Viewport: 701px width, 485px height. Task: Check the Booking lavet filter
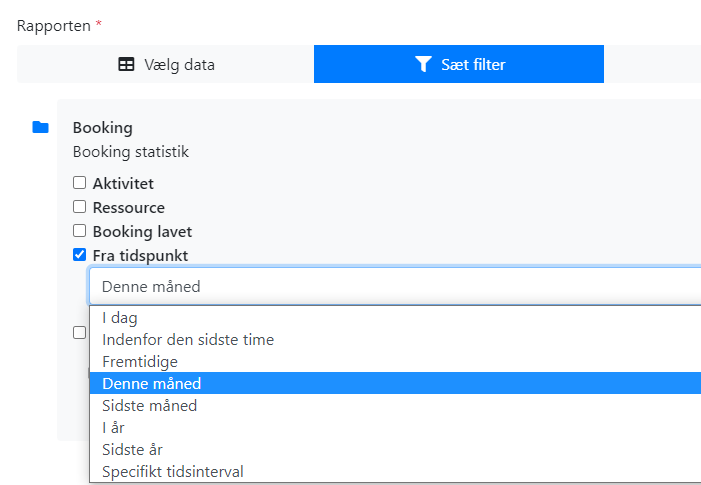(x=80, y=231)
